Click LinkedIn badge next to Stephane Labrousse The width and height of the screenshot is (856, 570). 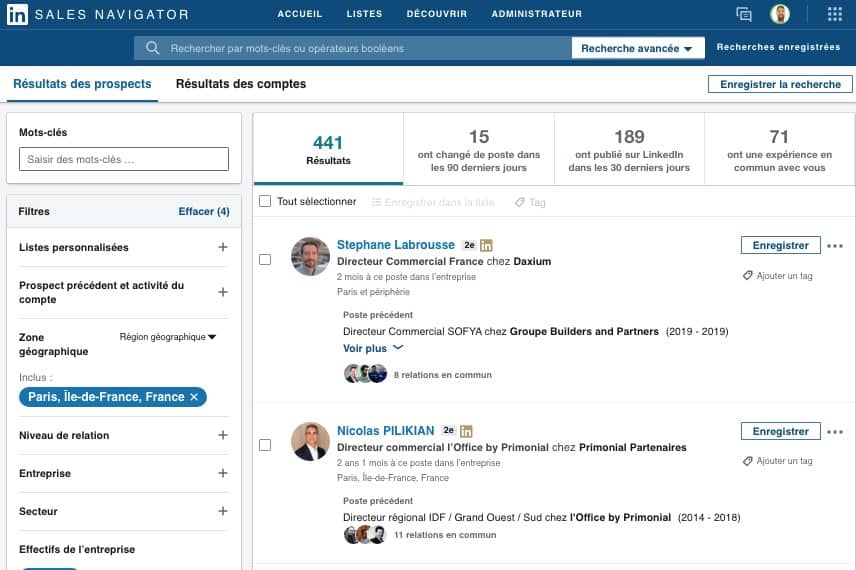tap(486, 246)
